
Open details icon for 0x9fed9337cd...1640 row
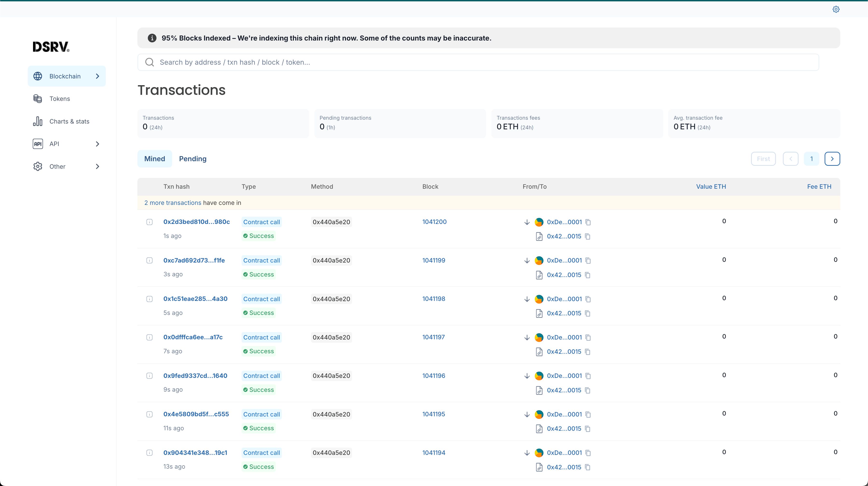point(149,376)
